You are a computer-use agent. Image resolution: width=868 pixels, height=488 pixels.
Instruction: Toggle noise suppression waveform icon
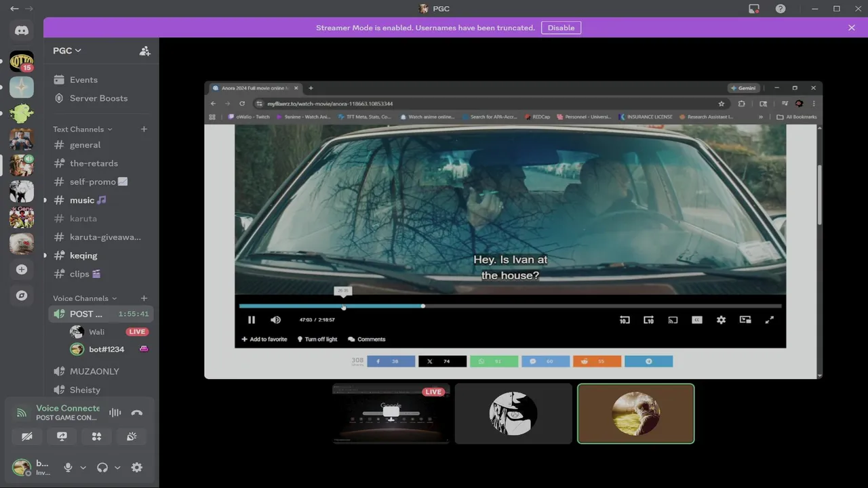click(115, 413)
